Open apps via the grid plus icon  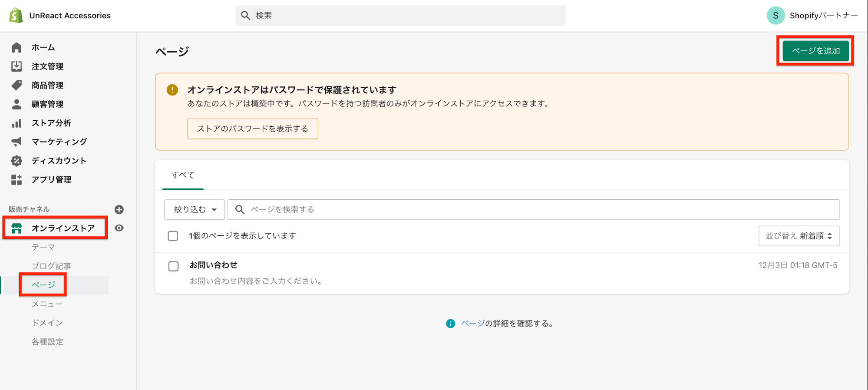point(17,179)
